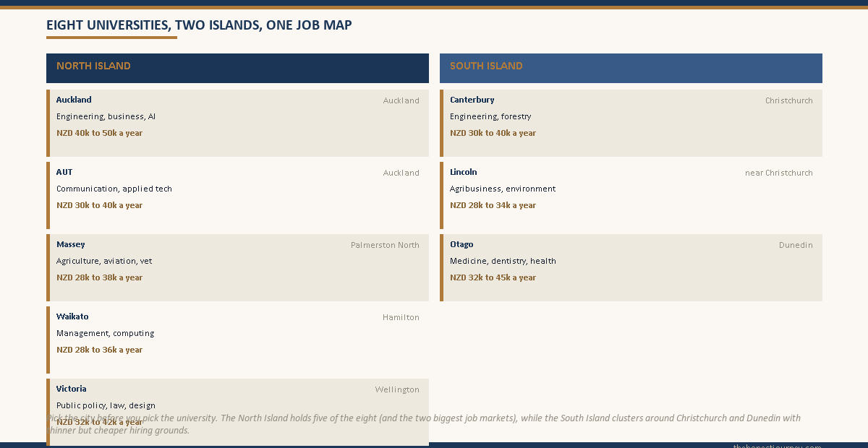Select 'Management, computing' text

[106, 333]
